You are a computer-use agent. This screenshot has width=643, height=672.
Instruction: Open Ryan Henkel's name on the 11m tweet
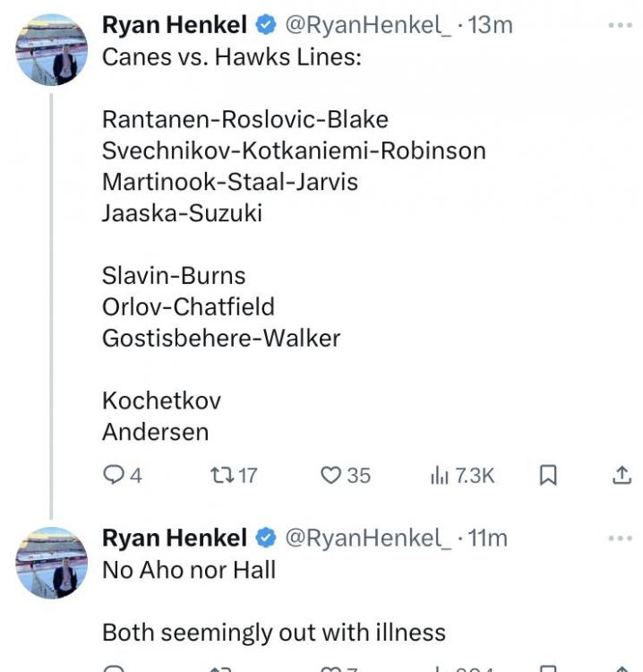174,538
